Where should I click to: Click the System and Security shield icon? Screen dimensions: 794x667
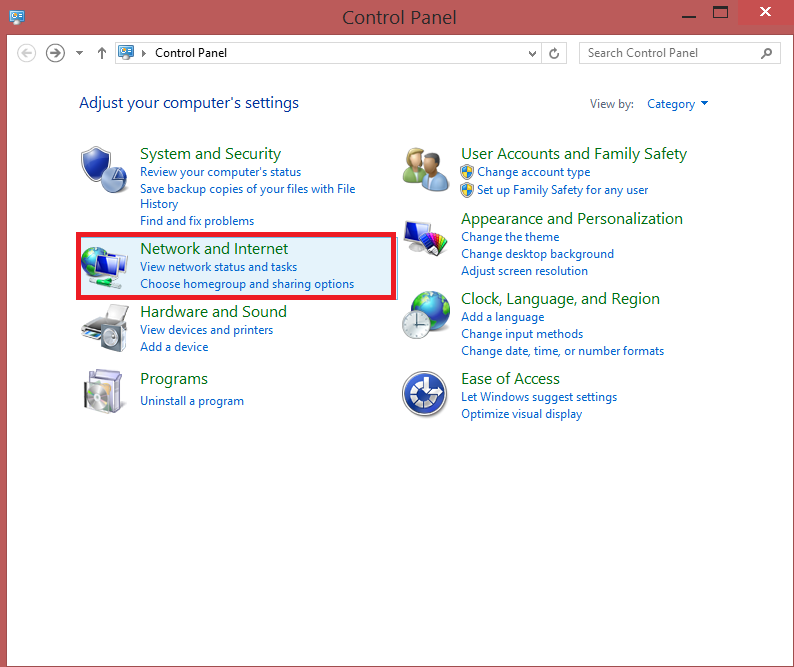pos(104,170)
